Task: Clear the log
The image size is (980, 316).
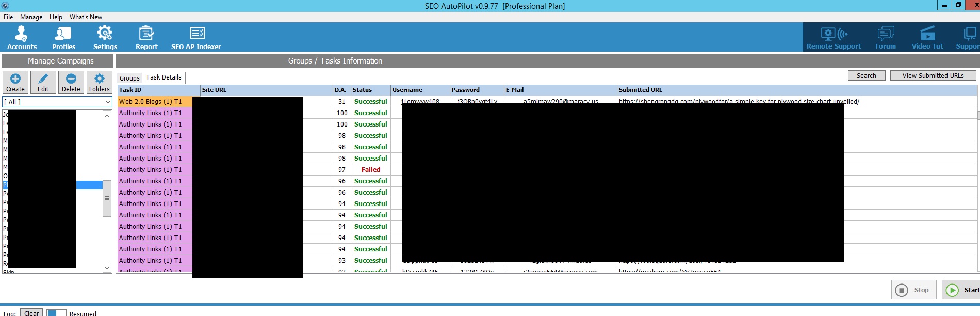Action: click(31, 313)
